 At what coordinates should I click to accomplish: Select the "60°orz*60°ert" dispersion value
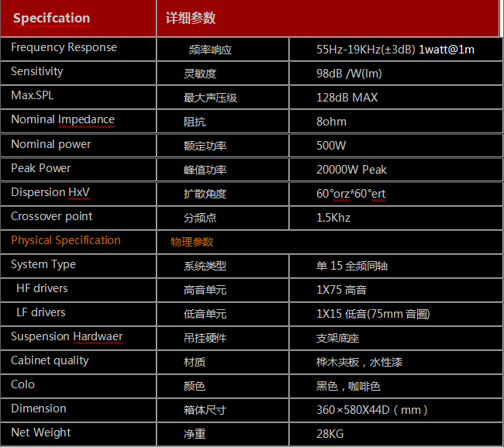click(x=350, y=194)
